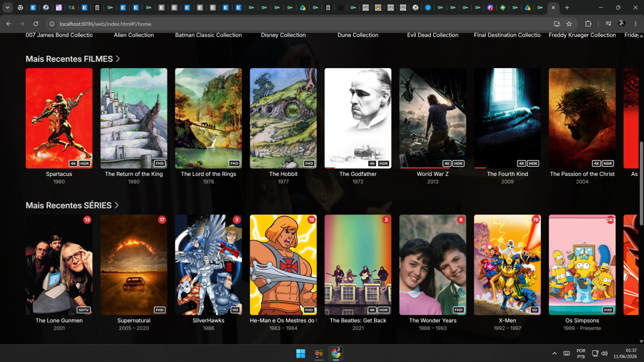This screenshot has width=644, height=362.
Task: Open the Evil Dead Collection label
Action: [x=433, y=35]
